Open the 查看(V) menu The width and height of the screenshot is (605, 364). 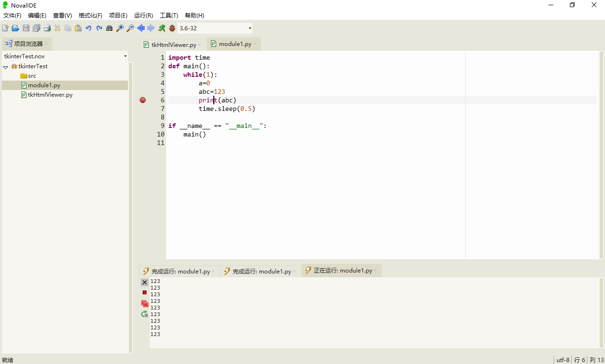click(63, 16)
